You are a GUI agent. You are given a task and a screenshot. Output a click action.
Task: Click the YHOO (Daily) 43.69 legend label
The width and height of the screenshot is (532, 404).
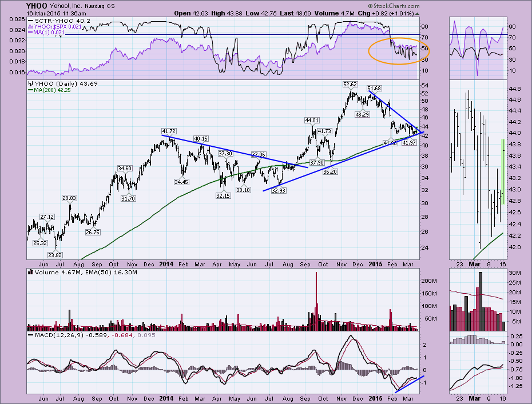pyautogui.click(x=66, y=83)
